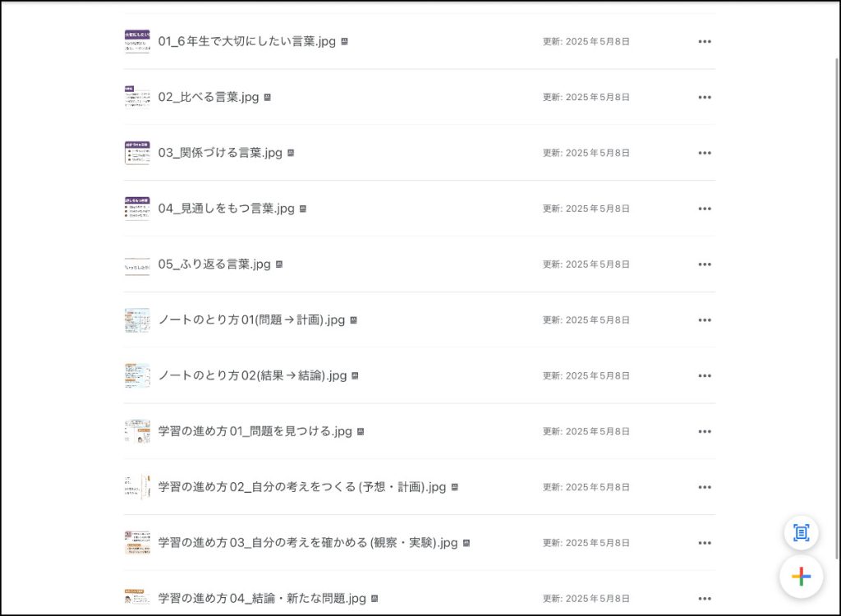This screenshot has width=841, height=616.
Task: Click thumbnail of 03_関係づける言葉.jpg
Action: (137, 153)
